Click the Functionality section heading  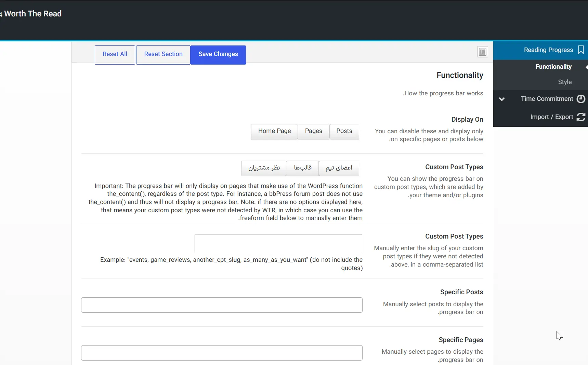point(460,75)
